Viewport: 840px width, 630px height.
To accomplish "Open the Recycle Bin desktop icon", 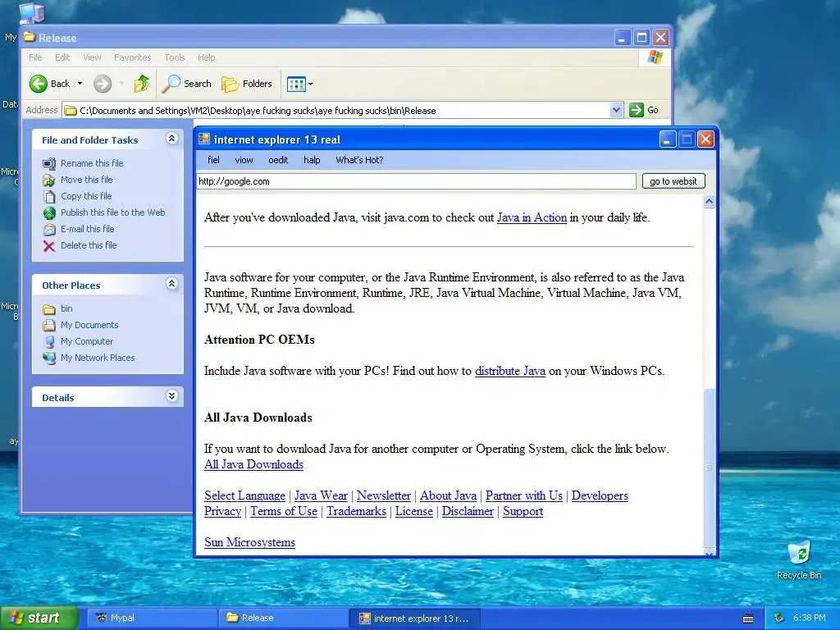I will (799, 554).
